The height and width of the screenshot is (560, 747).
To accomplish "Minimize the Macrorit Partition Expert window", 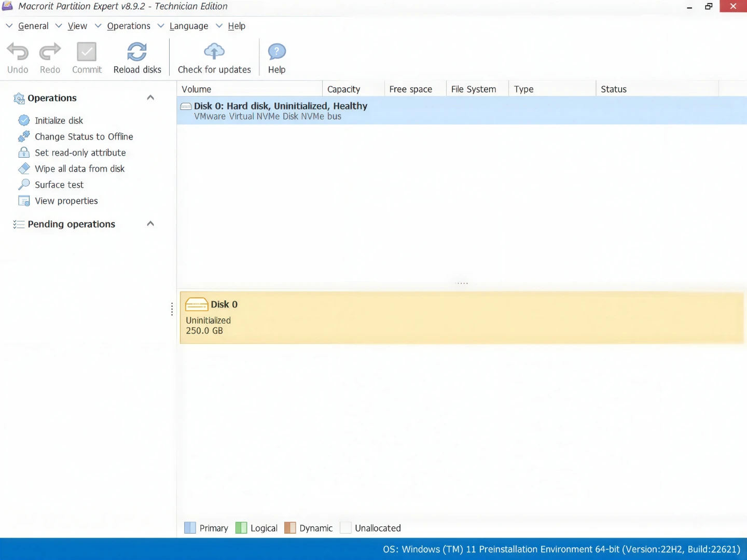I will (689, 7).
